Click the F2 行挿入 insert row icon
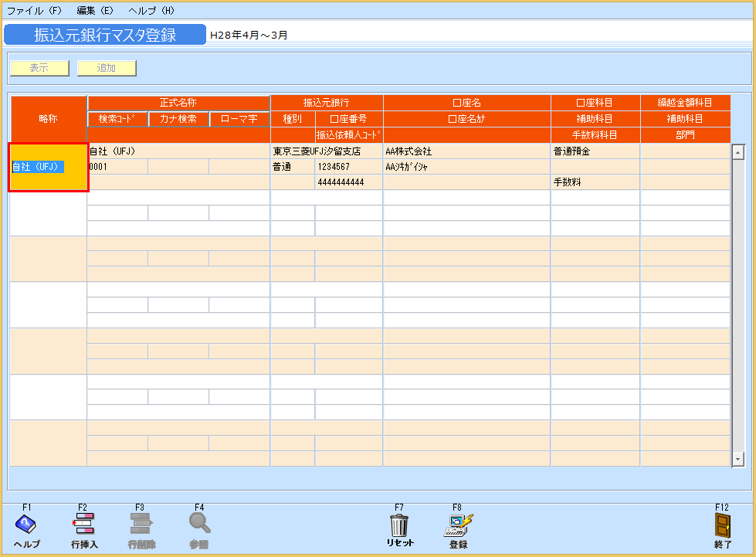Viewport: 756px width, 557px height. (84, 525)
